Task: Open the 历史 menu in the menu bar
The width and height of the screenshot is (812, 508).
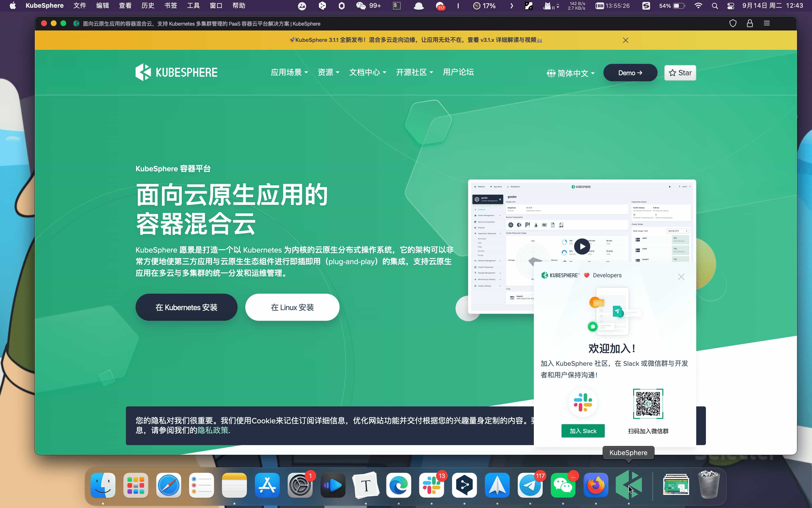Action: 148,6
